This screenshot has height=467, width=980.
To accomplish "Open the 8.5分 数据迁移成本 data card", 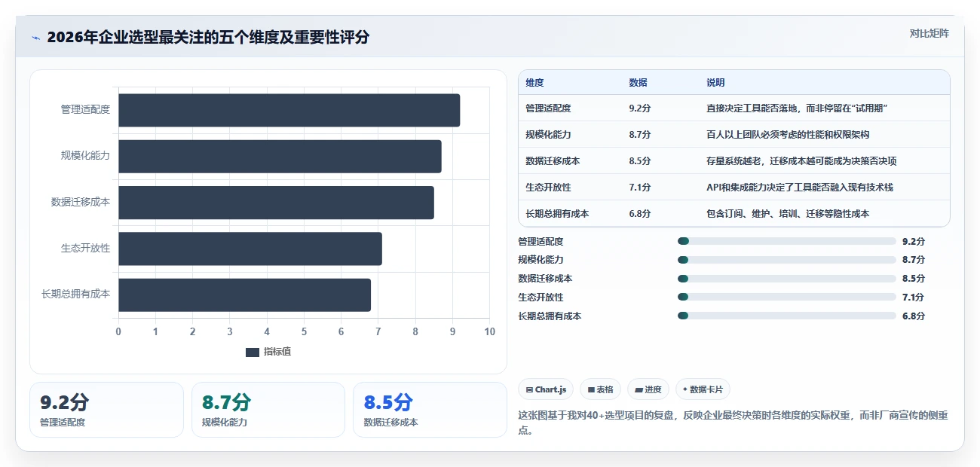I will (x=430, y=410).
